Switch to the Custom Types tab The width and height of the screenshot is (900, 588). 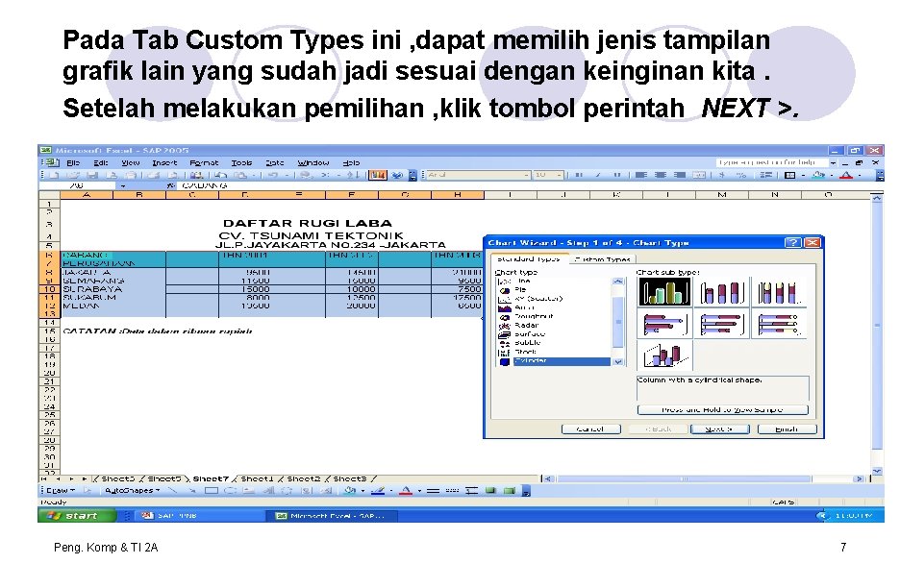[603, 259]
